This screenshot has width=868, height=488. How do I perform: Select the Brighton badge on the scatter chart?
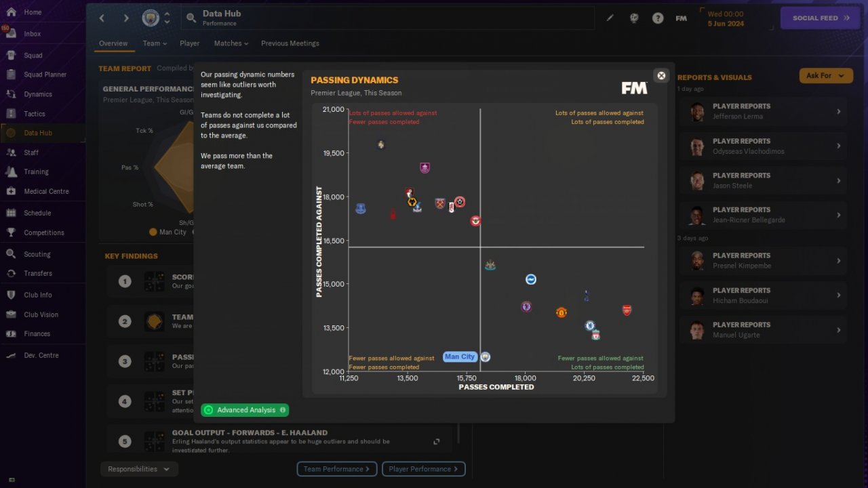tap(531, 279)
